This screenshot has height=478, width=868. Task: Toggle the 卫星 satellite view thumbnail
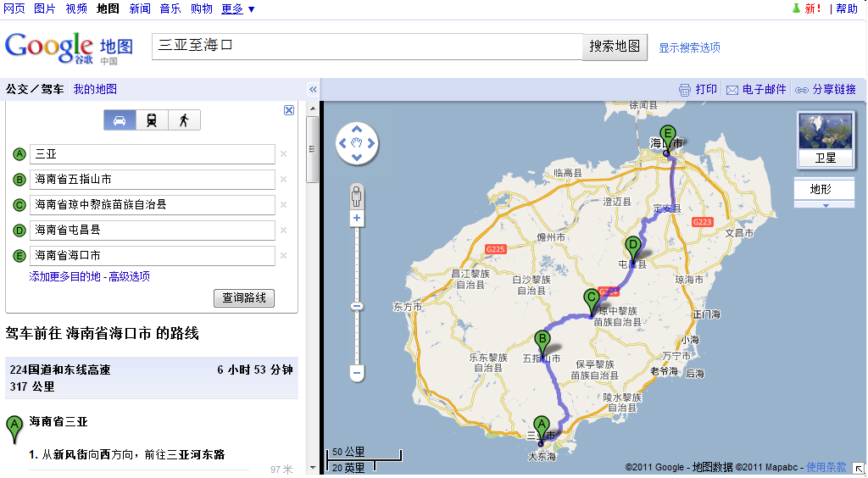[824, 139]
